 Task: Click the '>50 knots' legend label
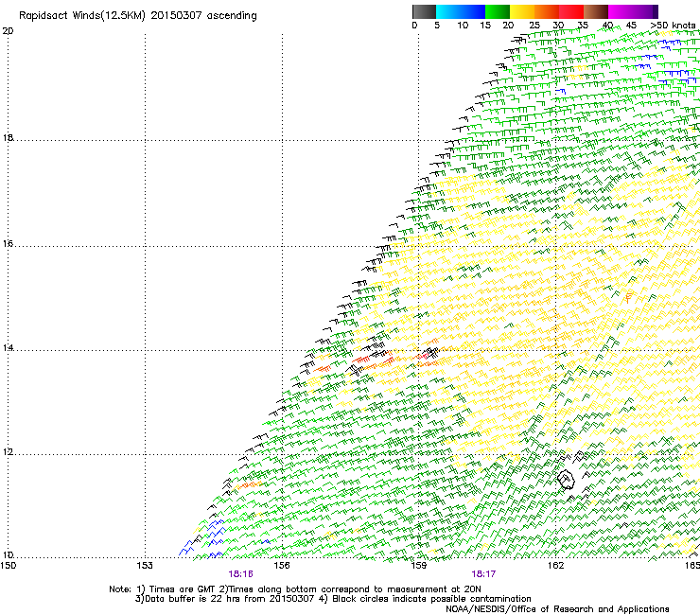click(673, 26)
